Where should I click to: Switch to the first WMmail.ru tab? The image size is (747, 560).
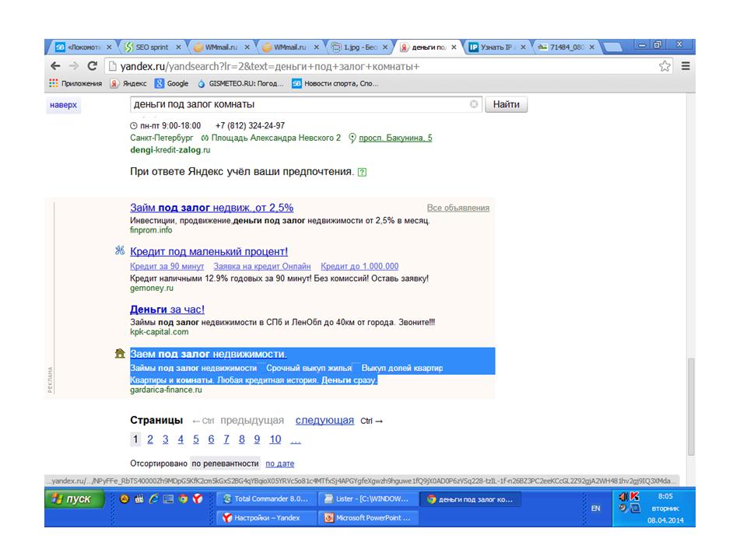tap(221, 47)
